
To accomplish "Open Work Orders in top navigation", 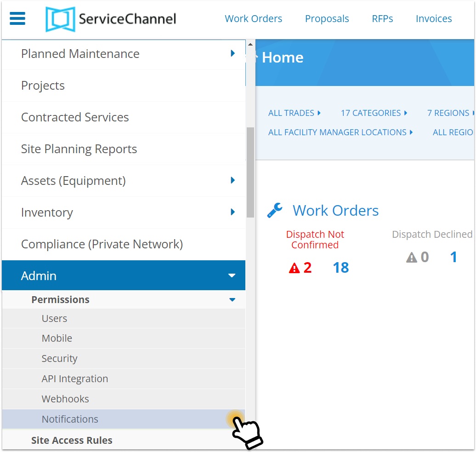I will coord(254,18).
